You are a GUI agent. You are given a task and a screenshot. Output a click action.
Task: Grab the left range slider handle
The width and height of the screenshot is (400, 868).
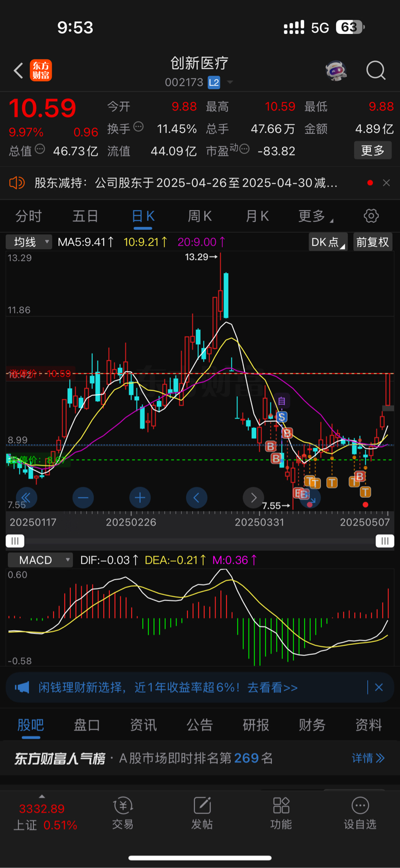15,541
